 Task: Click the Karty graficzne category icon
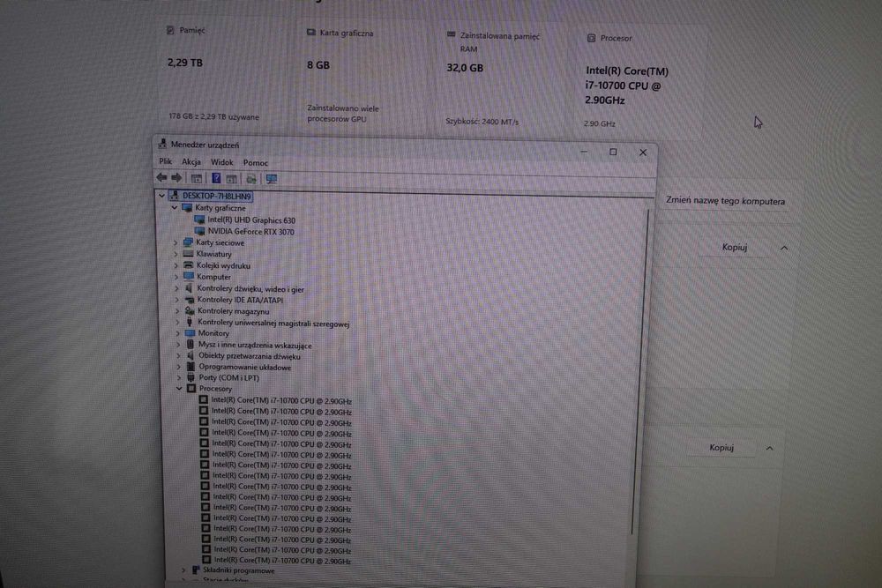click(x=187, y=207)
